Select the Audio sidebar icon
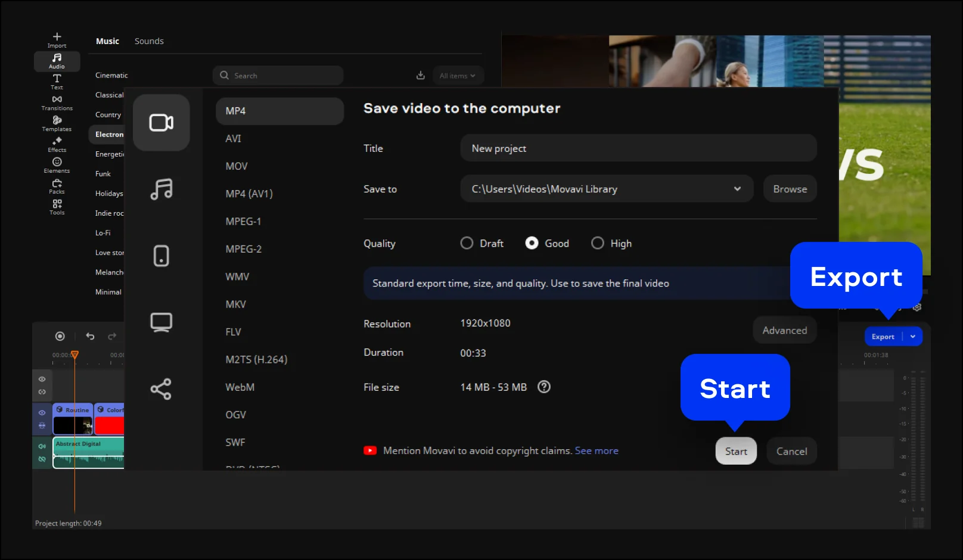The width and height of the screenshot is (963, 560). 57,61
